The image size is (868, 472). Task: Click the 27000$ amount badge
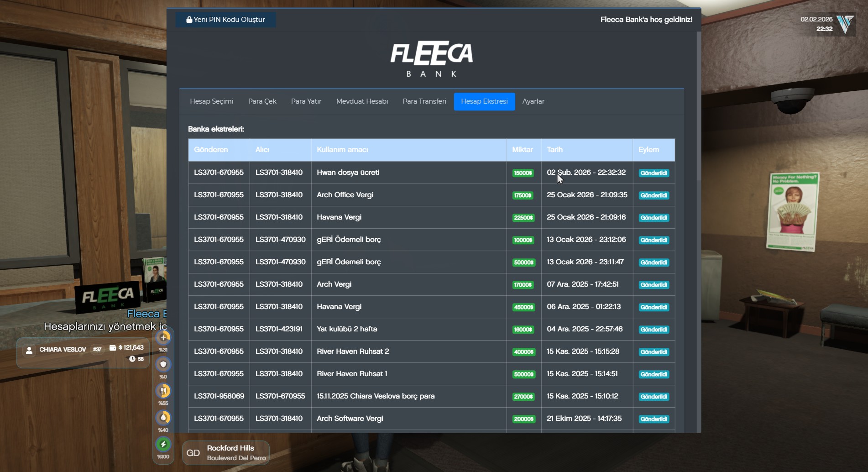[x=523, y=397]
